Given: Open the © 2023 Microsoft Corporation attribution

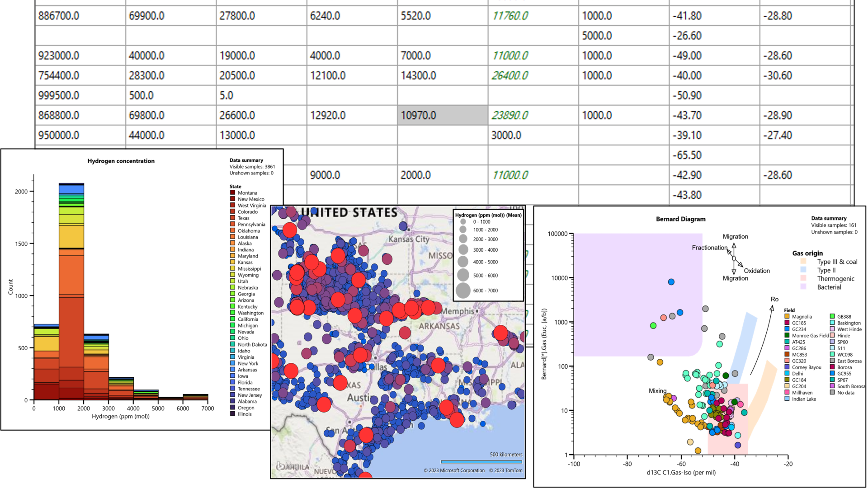Looking at the screenshot, I should coord(454,470).
